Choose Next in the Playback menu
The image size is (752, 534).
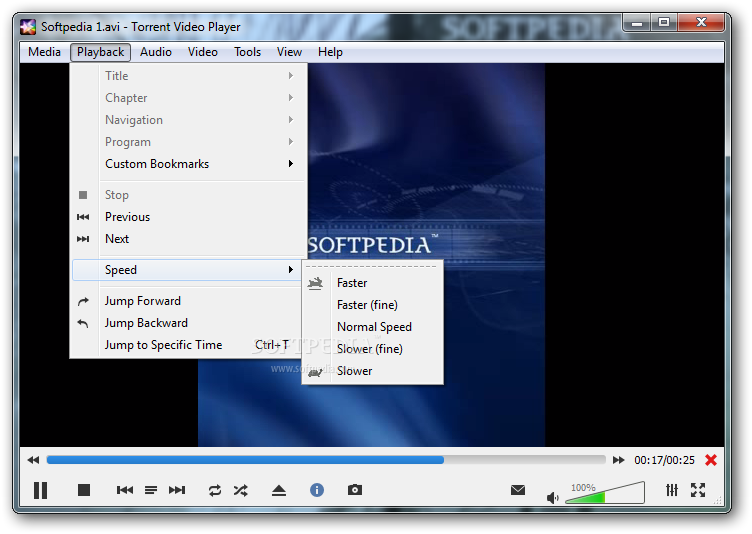click(189, 239)
